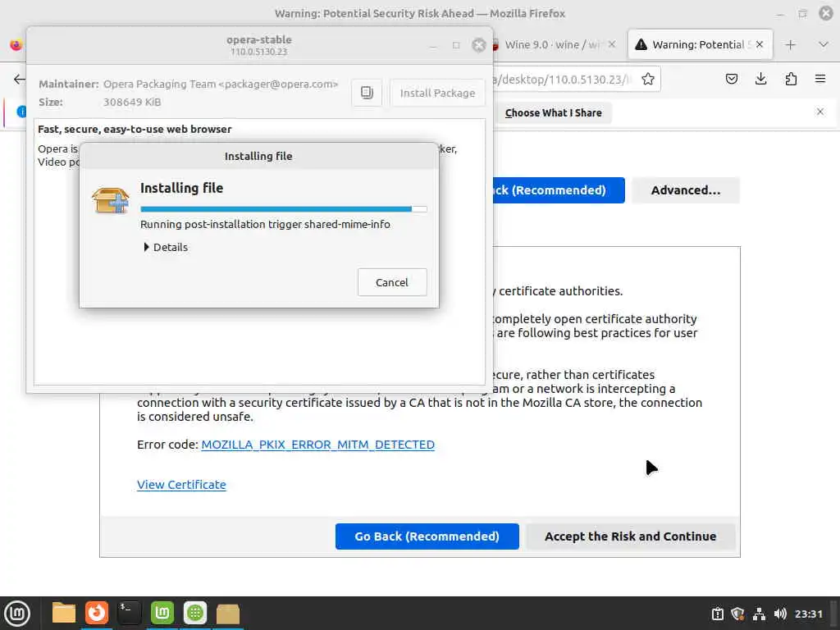Click Choose What I Share button
The image size is (840, 630).
[553, 113]
